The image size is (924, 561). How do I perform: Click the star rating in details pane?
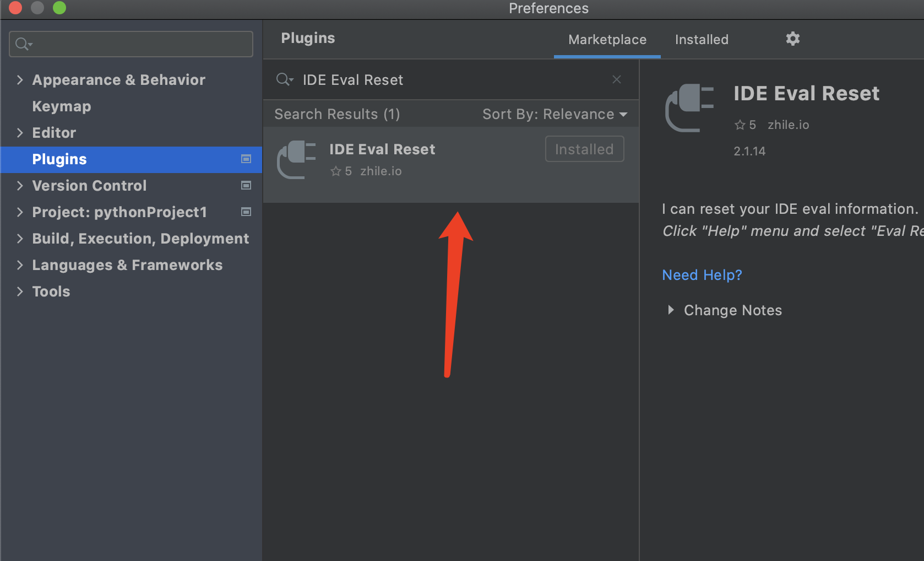(x=745, y=125)
